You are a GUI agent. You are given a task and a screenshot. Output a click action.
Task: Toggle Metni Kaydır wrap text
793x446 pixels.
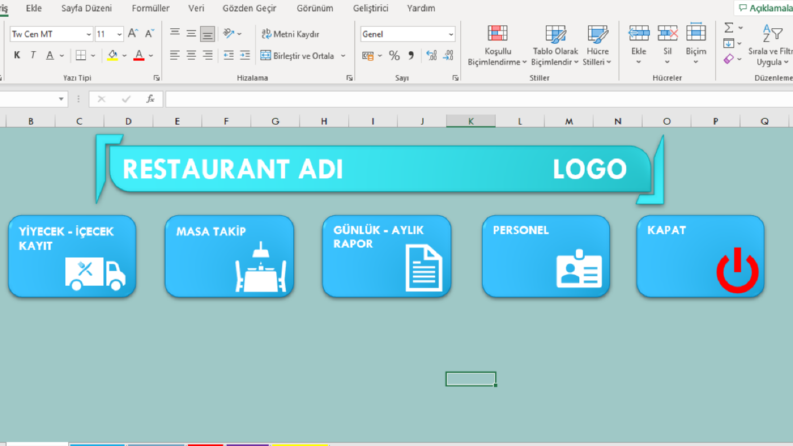point(290,34)
